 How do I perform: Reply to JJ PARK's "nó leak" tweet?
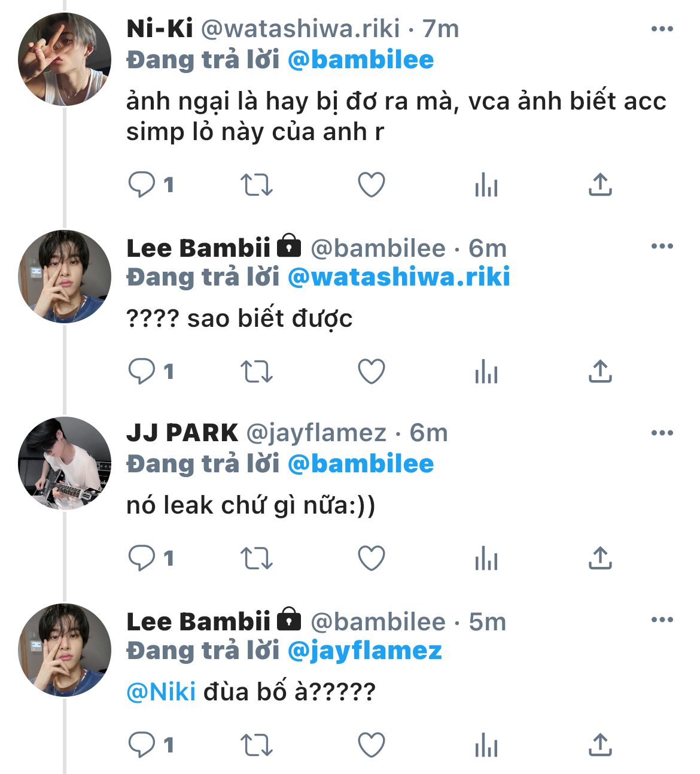pyautogui.click(x=142, y=559)
